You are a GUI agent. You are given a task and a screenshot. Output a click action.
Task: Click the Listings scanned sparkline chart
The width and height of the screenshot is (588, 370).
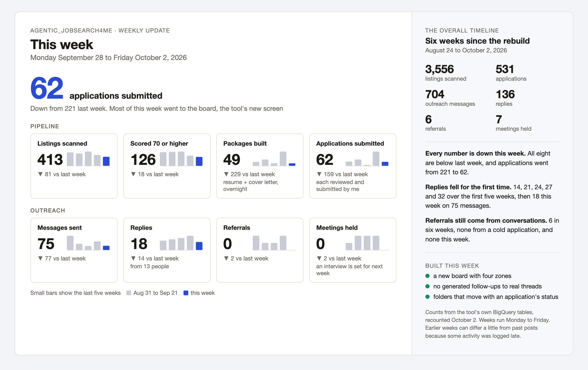tap(88, 159)
